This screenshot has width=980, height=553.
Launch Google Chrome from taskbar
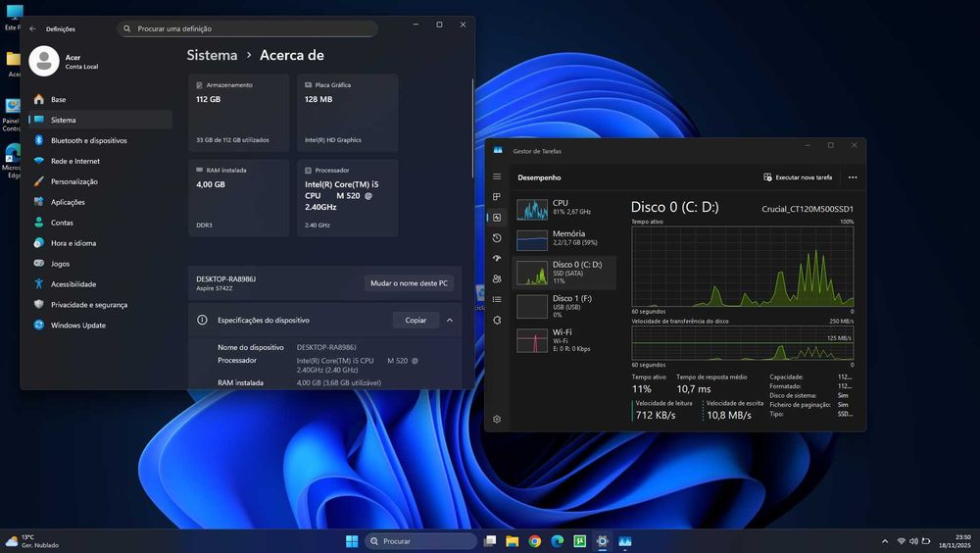click(535, 541)
